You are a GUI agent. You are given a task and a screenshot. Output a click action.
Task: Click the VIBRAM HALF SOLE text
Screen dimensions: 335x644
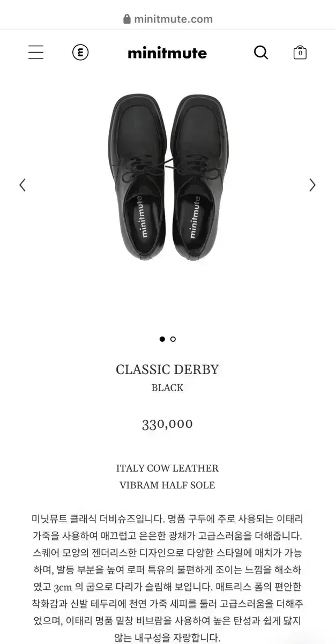point(167,485)
